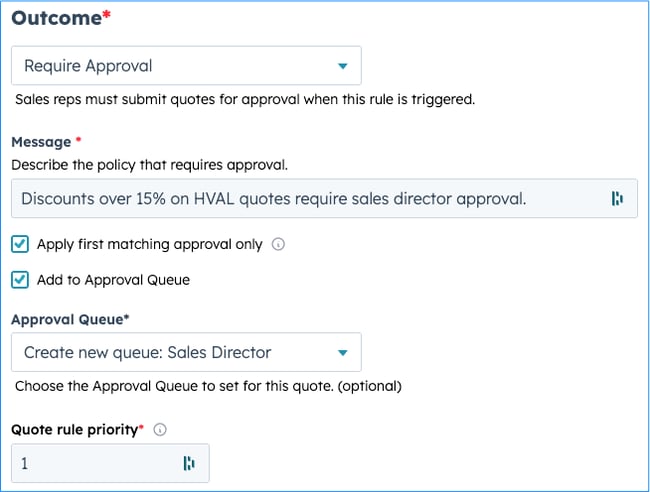The height and width of the screenshot is (492, 650).
Task: Click the 'Apply first matching approval only' label text
Action: click(149, 244)
